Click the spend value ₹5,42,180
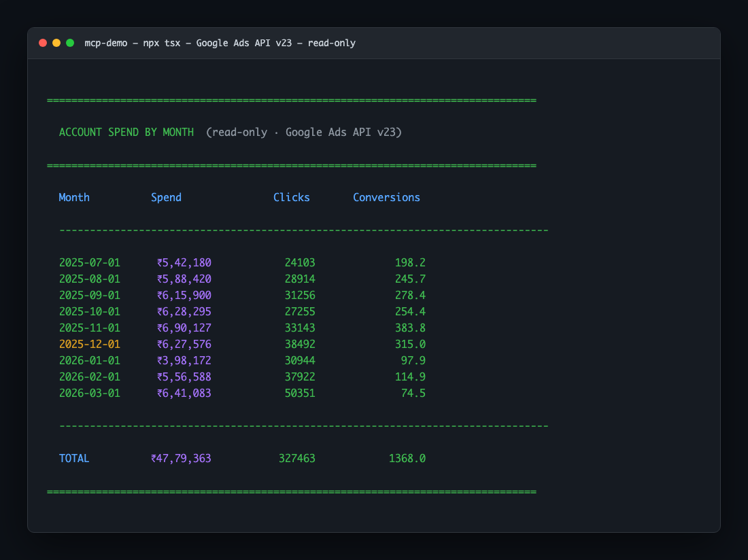Viewport: 748px width, 560px height. pos(184,262)
